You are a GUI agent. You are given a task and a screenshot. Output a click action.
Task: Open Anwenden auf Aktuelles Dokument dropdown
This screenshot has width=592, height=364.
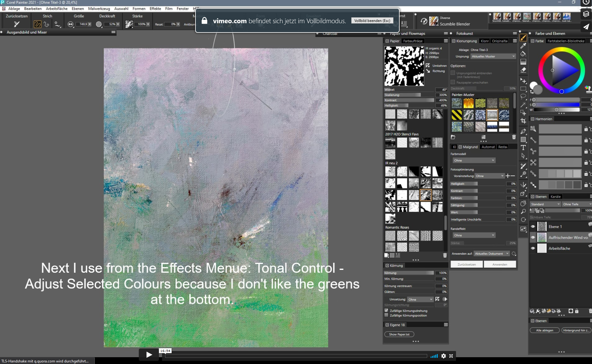[491, 253]
